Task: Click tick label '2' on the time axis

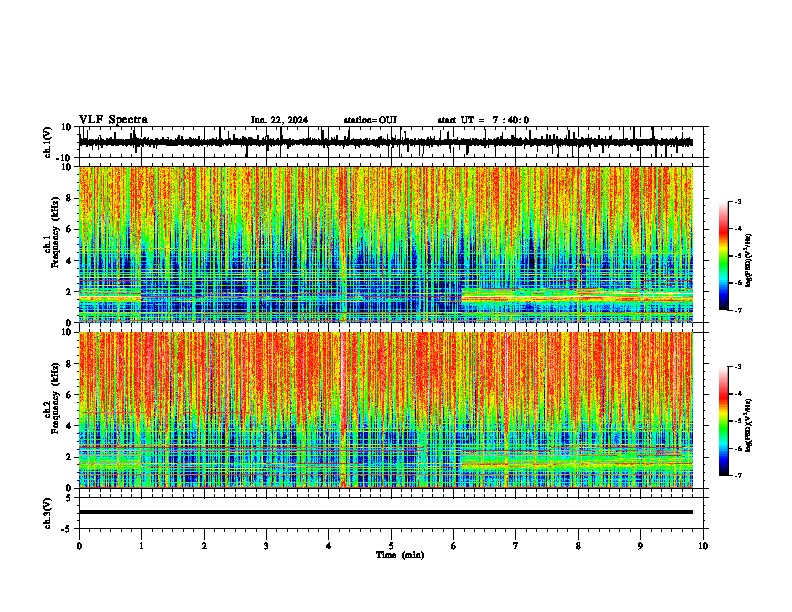Action: pyautogui.click(x=204, y=546)
